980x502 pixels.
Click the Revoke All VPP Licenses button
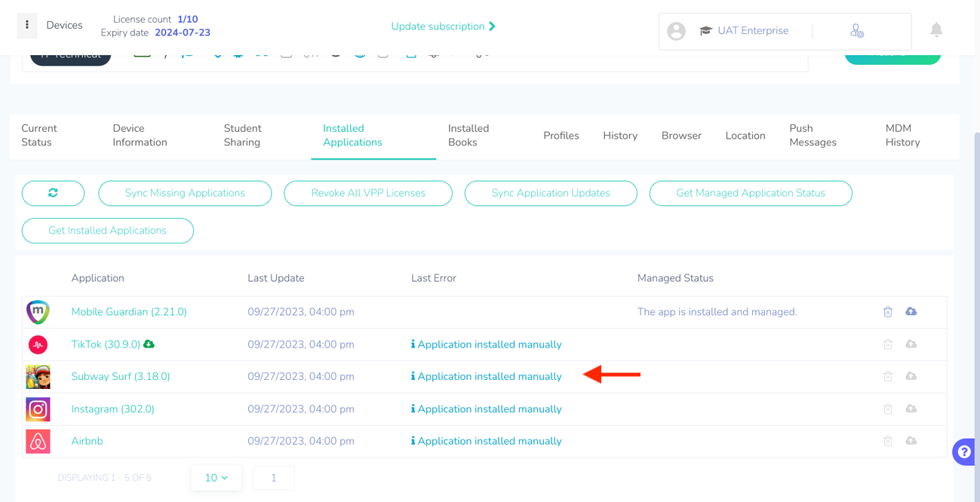[x=367, y=193]
